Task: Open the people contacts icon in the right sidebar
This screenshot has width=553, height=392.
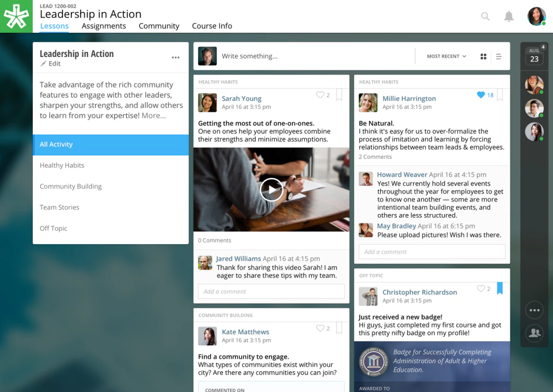Action: coord(534,333)
